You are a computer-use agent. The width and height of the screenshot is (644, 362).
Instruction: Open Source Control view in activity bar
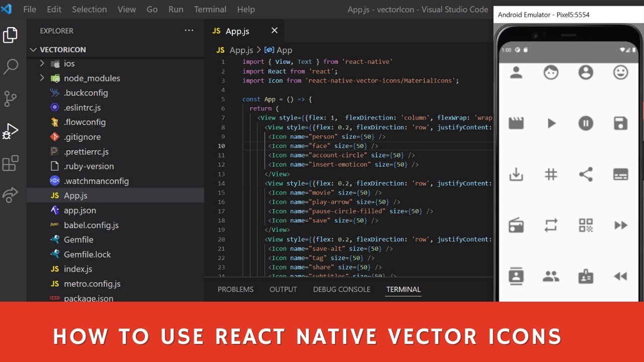[x=11, y=99]
